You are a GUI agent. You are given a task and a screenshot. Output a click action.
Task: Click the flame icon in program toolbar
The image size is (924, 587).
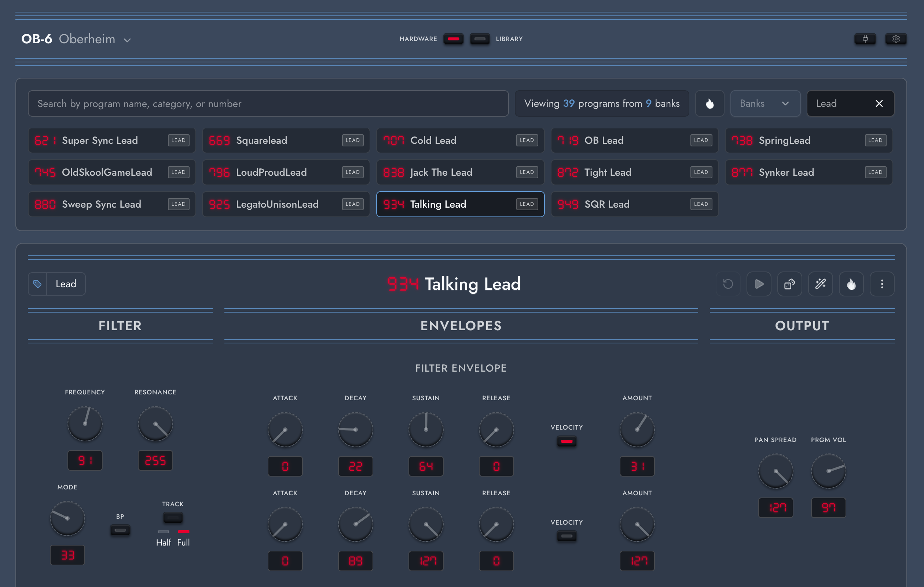click(851, 284)
